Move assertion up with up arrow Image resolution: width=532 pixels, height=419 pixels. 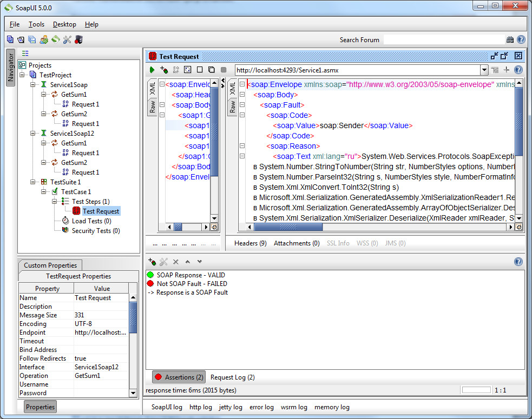pyautogui.click(x=188, y=262)
